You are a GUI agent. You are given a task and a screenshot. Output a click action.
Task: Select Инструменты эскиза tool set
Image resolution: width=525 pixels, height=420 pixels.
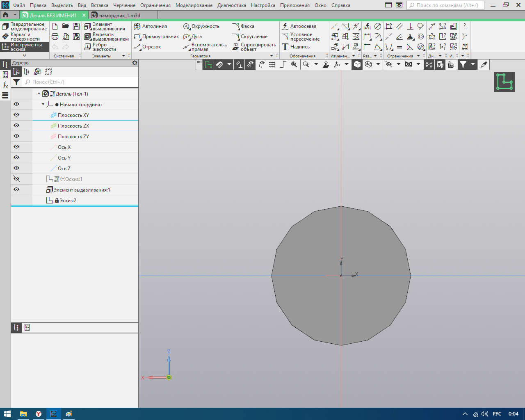pyautogui.click(x=25, y=47)
